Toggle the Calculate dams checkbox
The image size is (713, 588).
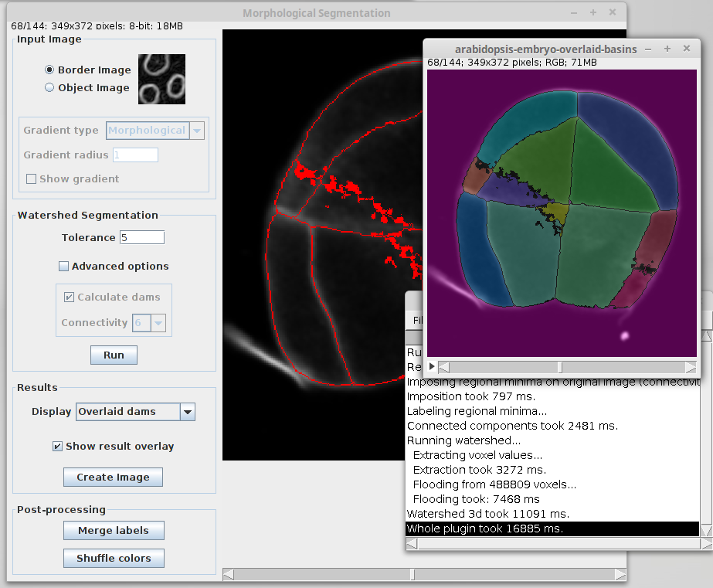click(x=69, y=297)
